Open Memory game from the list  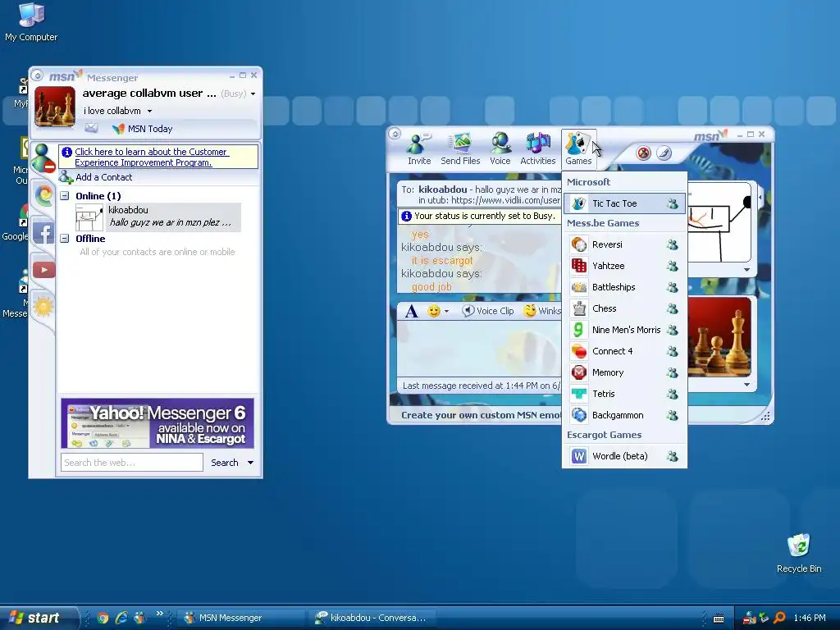[624, 373]
